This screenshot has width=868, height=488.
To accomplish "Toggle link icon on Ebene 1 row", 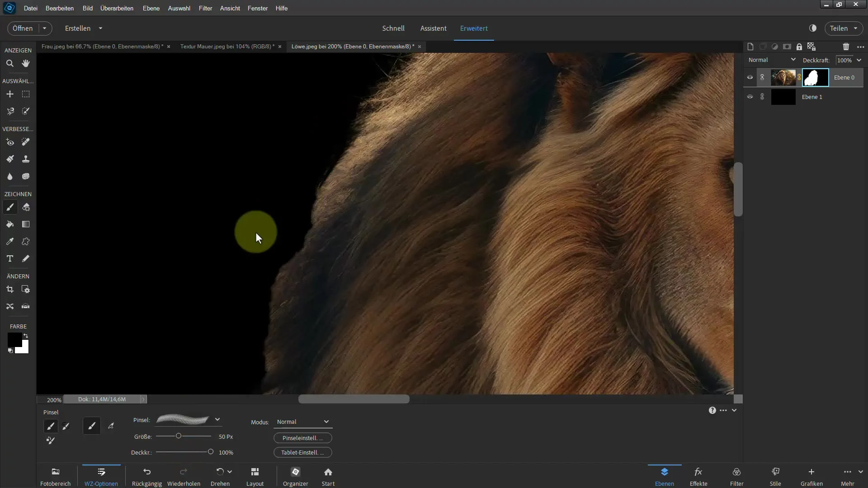I will click(762, 97).
